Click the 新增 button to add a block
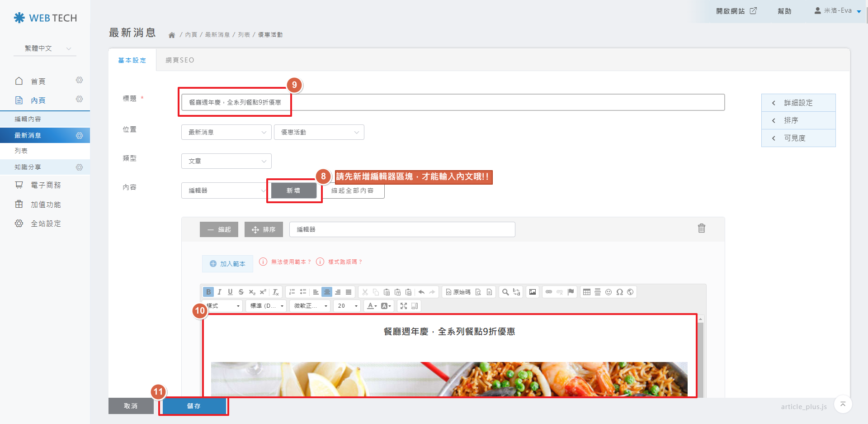This screenshot has width=868, height=424. 293,191
